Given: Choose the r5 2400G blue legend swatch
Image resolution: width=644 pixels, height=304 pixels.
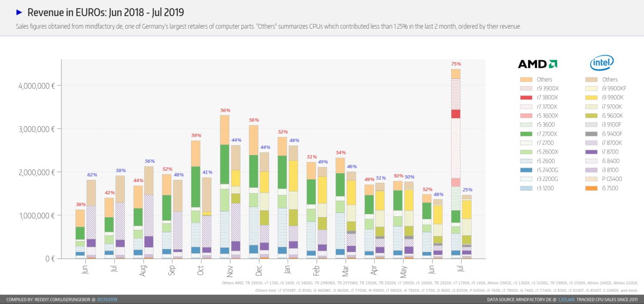Looking at the screenshot, I should [526, 170].
